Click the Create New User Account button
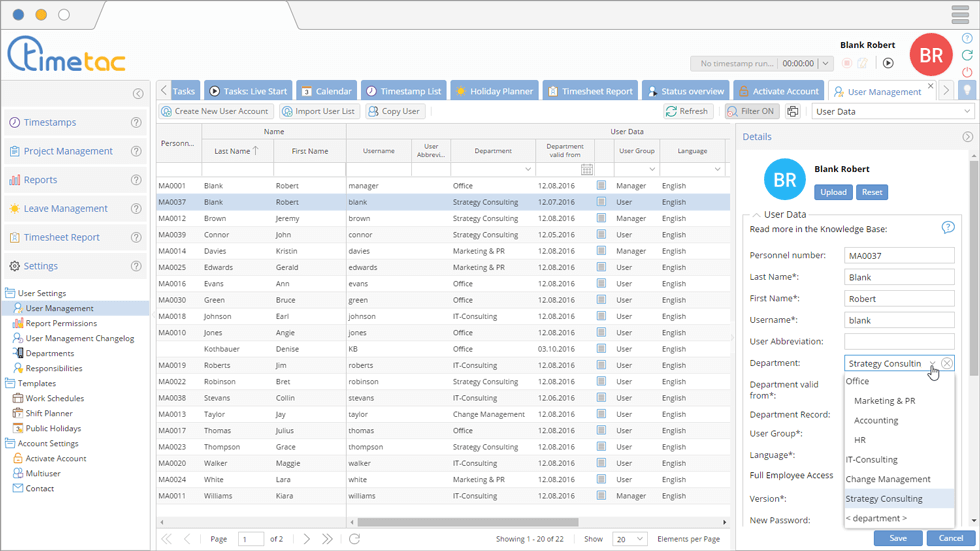The width and height of the screenshot is (980, 551). 214,112
